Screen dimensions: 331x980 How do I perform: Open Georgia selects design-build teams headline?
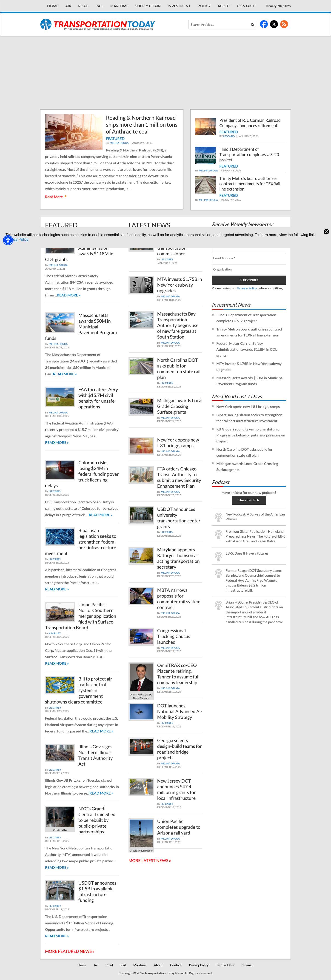[x=180, y=749]
